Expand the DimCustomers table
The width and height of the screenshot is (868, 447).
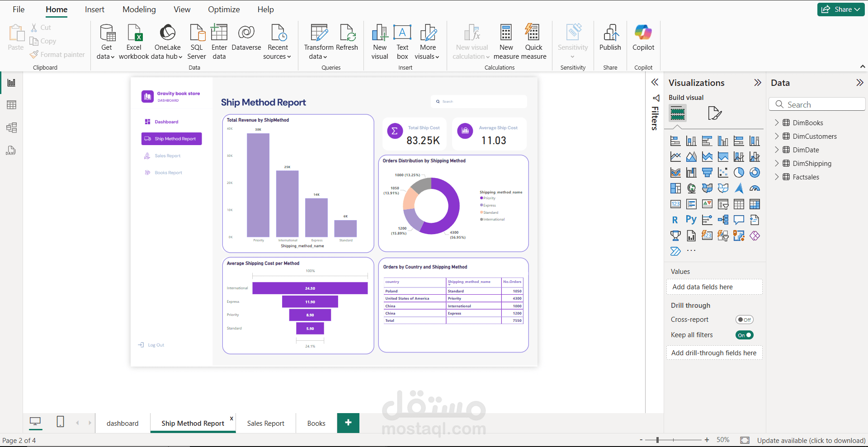777,136
